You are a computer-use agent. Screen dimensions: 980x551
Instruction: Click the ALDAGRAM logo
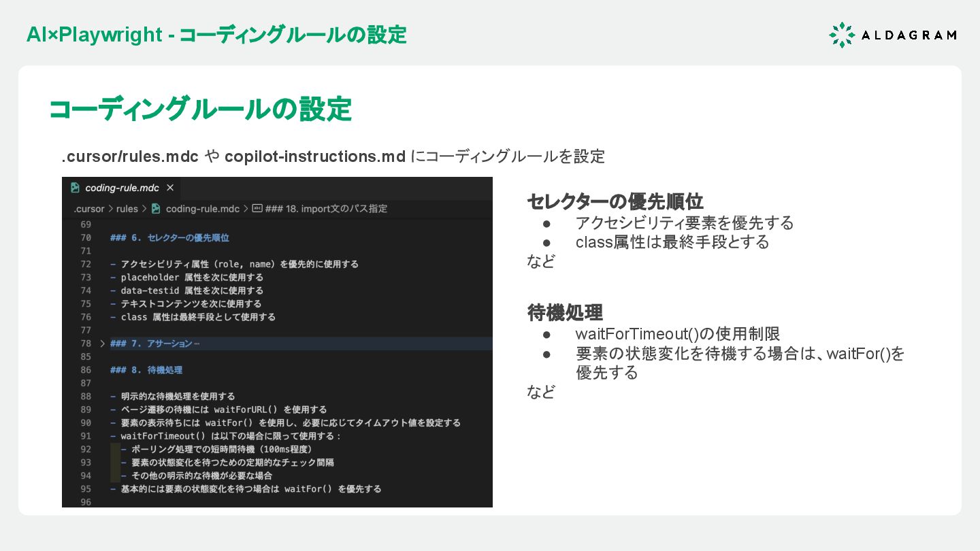coord(893,35)
